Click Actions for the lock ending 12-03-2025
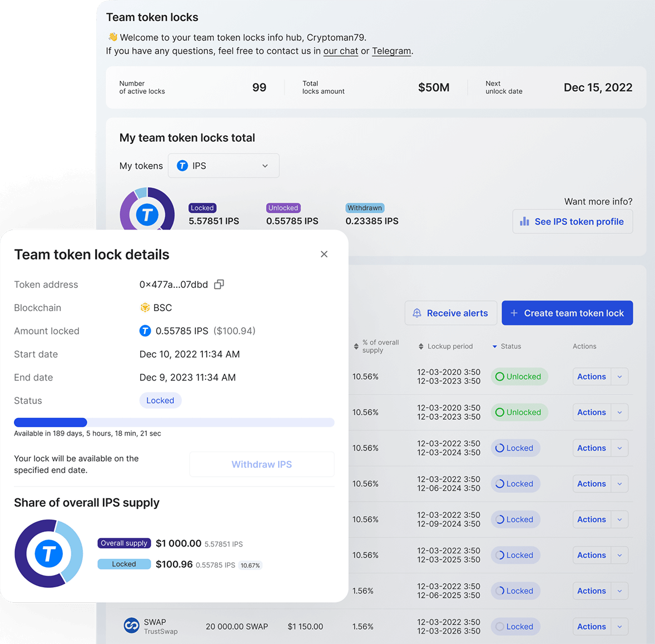Image resolution: width=655 pixels, height=644 pixels. coord(591,555)
